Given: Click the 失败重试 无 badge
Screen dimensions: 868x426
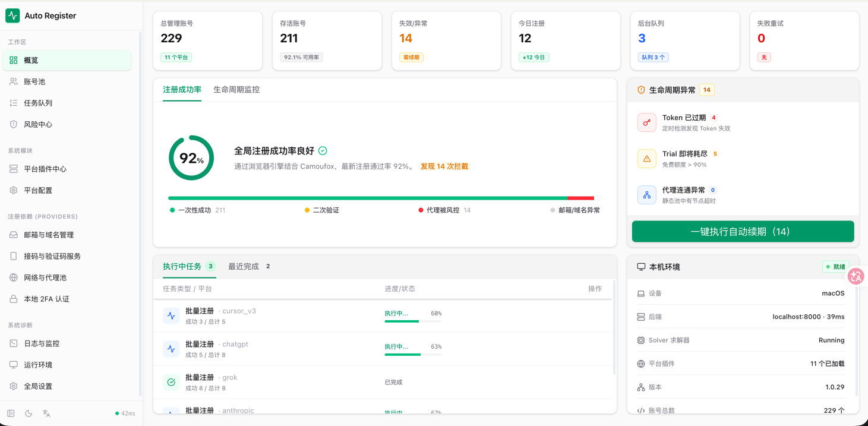Looking at the screenshot, I should [x=764, y=58].
